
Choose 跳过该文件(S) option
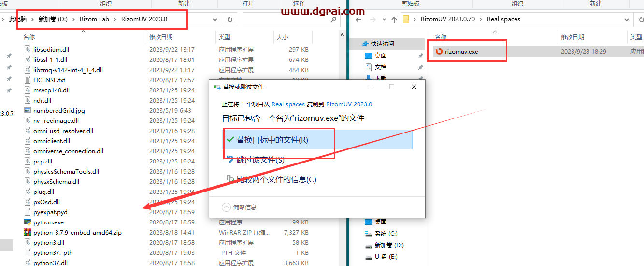point(260,160)
